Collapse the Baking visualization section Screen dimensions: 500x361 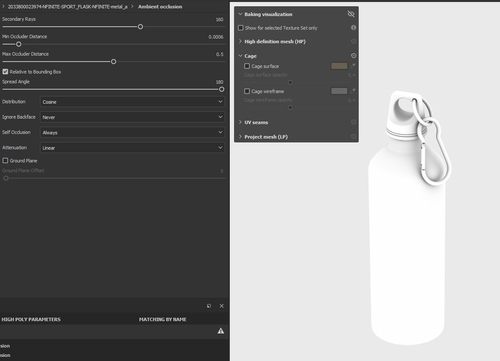coord(240,14)
